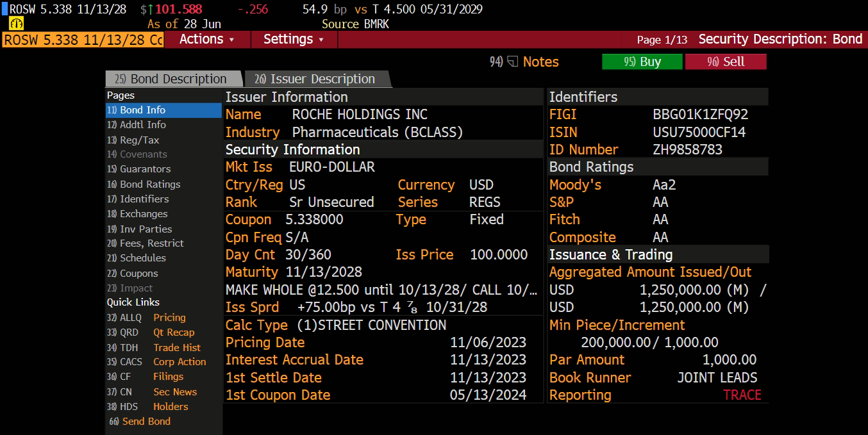Click the ticker input field in the header

tap(83, 40)
